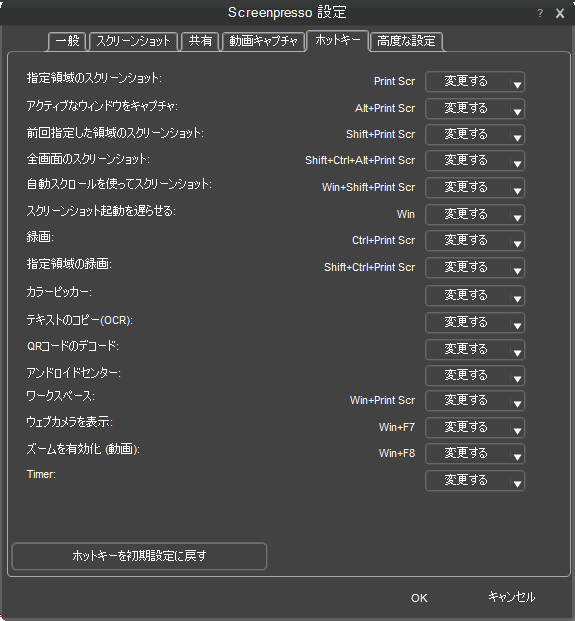
Task: Switch to the スクリーンショット tab
Action: pyautogui.click(x=133, y=41)
